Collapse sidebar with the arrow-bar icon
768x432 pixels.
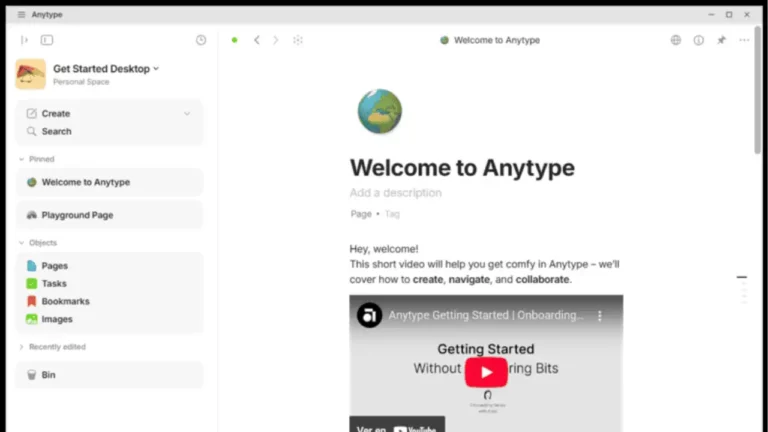coord(24,40)
